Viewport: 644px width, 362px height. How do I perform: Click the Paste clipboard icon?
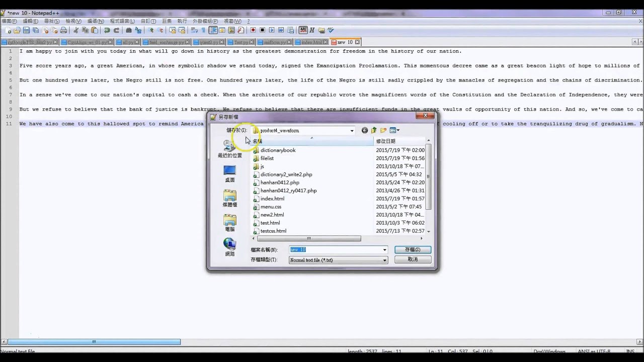coord(94,31)
